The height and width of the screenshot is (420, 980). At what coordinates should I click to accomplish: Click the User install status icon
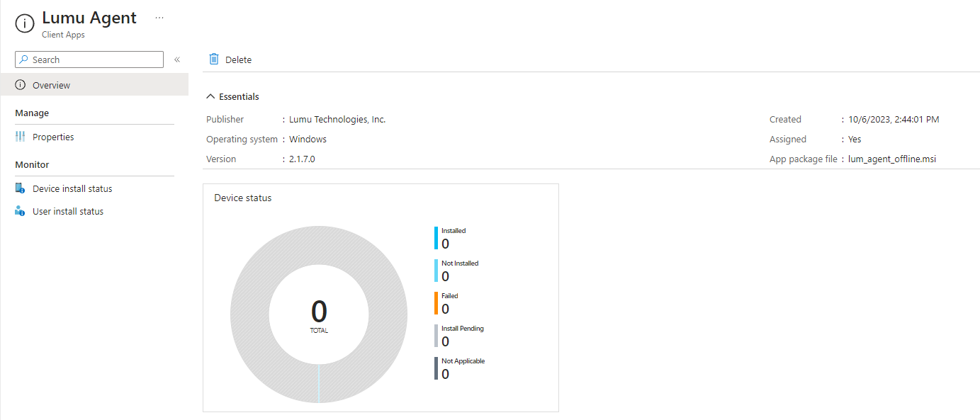coord(20,211)
